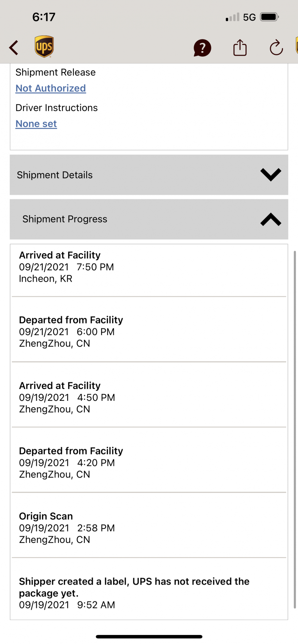Click the vertical scrollbar on the right

[x=294, y=429]
